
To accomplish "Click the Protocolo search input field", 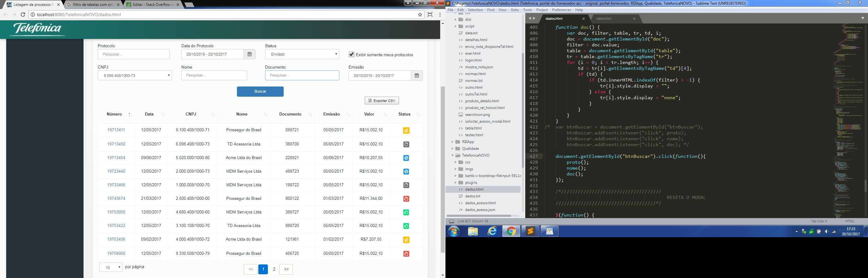I will (x=134, y=54).
